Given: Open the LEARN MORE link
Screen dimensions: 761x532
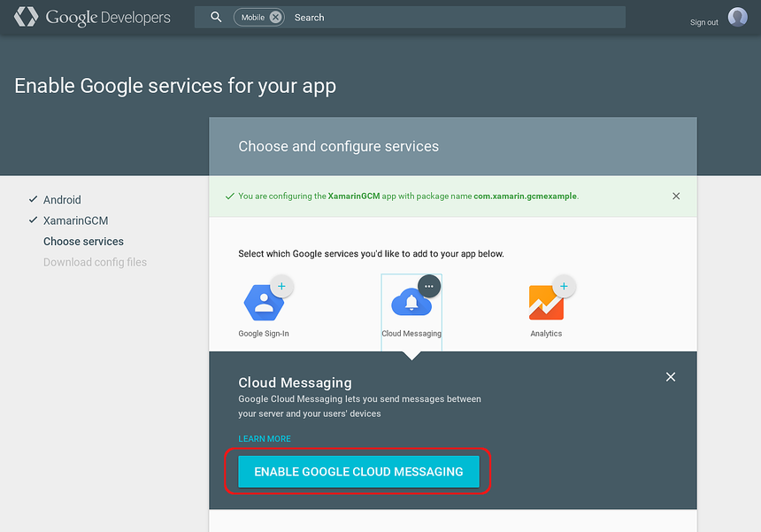Looking at the screenshot, I should click(264, 438).
